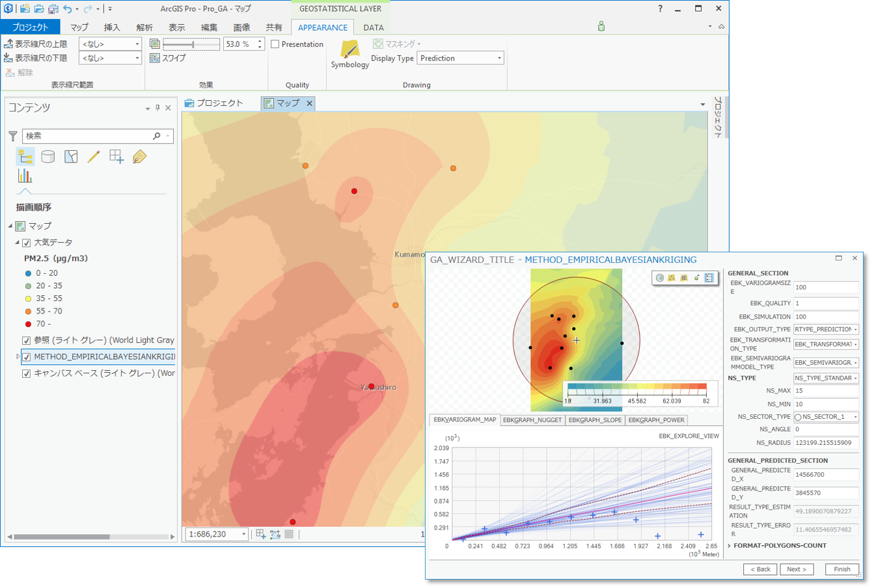Uncheck the Presentation checkbox in Quality group

(x=276, y=44)
